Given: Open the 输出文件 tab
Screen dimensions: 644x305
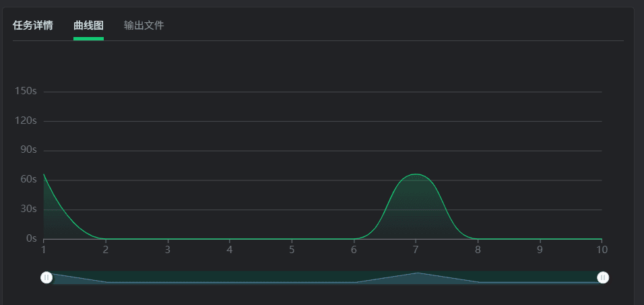Looking at the screenshot, I should tap(143, 26).
